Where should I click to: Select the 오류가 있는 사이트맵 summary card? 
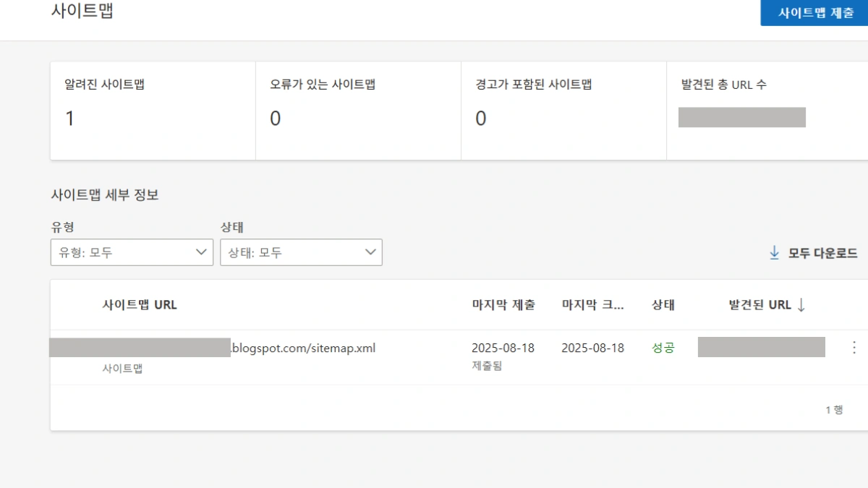(x=358, y=111)
